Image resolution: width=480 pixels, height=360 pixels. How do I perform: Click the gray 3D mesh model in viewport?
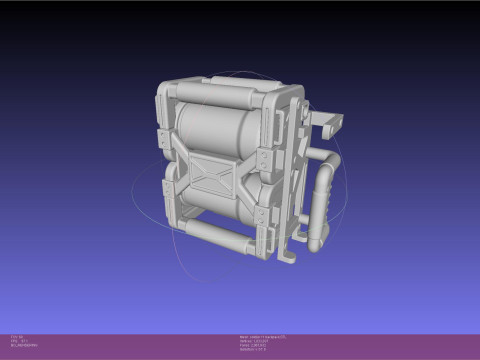248,170
